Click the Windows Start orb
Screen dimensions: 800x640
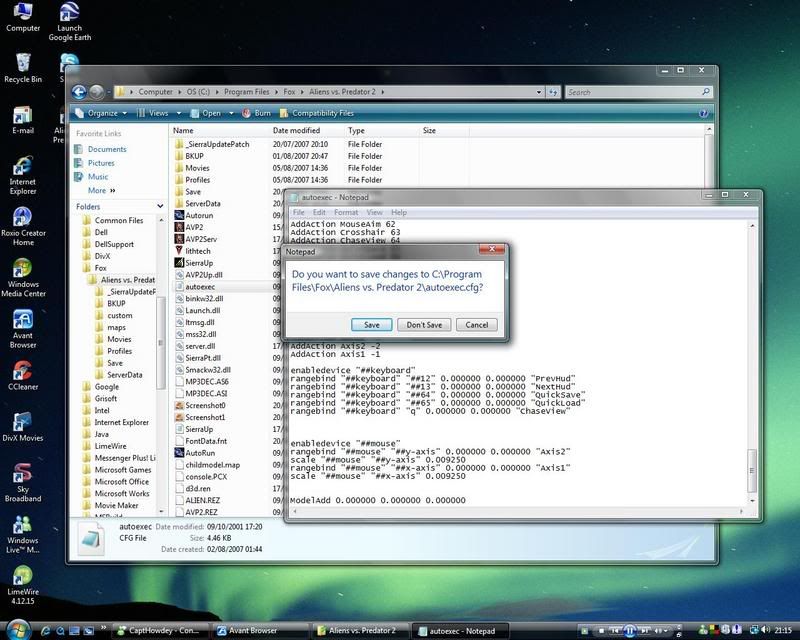[18, 629]
